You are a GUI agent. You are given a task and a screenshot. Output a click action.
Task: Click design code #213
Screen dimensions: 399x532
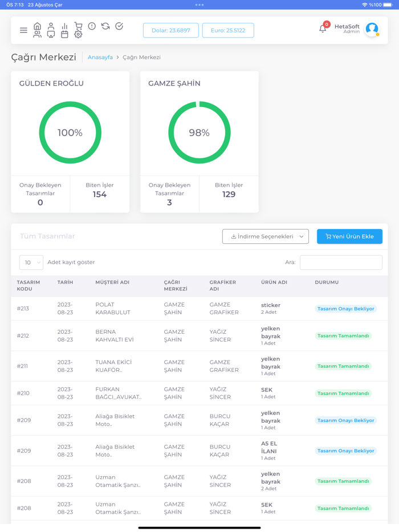click(x=23, y=308)
